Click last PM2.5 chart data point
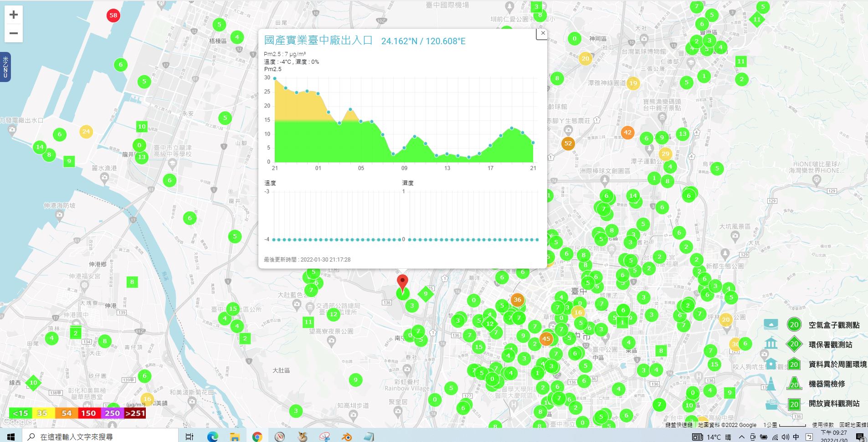 pyautogui.click(x=533, y=143)
